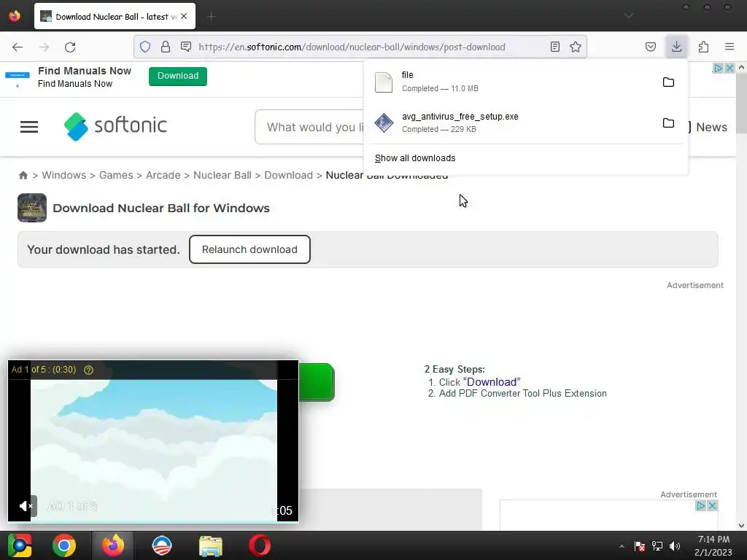Click the Nuclear Ball game thumbnail

(32, 208)
